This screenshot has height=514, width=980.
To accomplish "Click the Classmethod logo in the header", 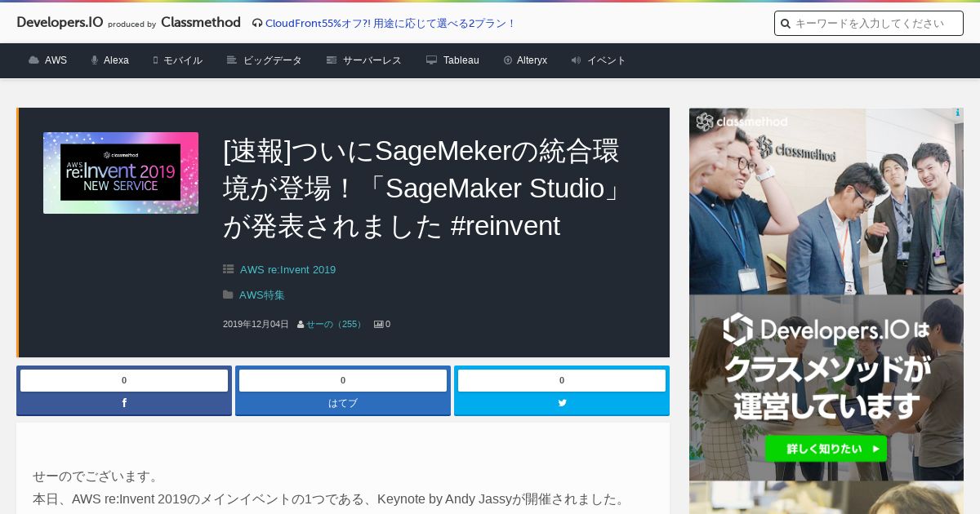I will [201, 23].
